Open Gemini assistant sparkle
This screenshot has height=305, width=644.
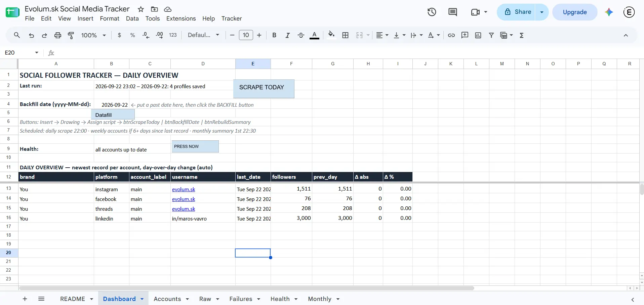pos(609,12)
